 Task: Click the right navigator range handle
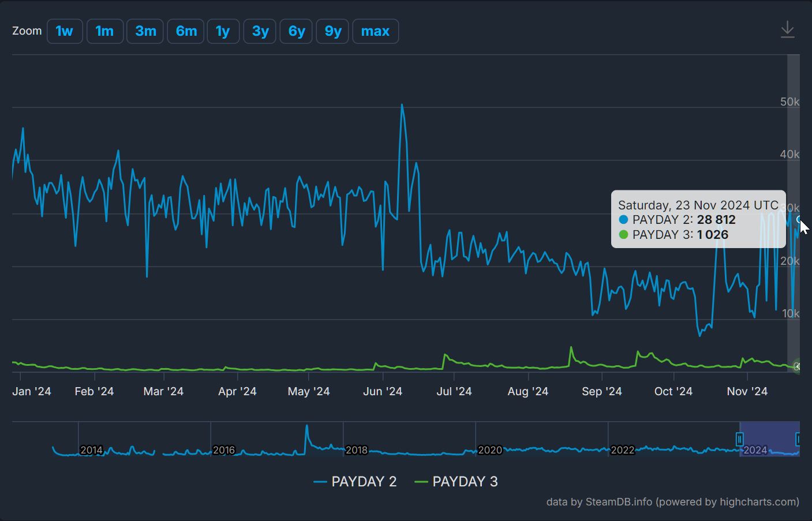[x=799, y=440]
